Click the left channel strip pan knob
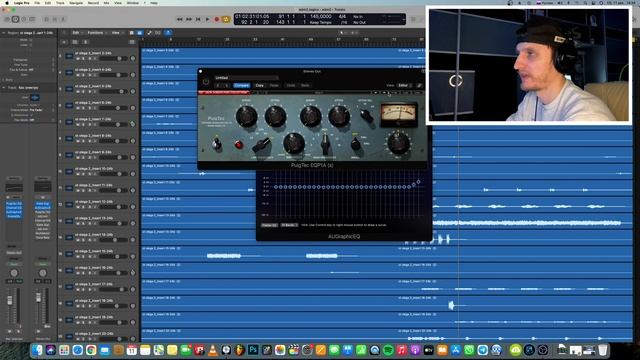Image resolution: width=640 pixels, height=360 pixels. [14, 273]
